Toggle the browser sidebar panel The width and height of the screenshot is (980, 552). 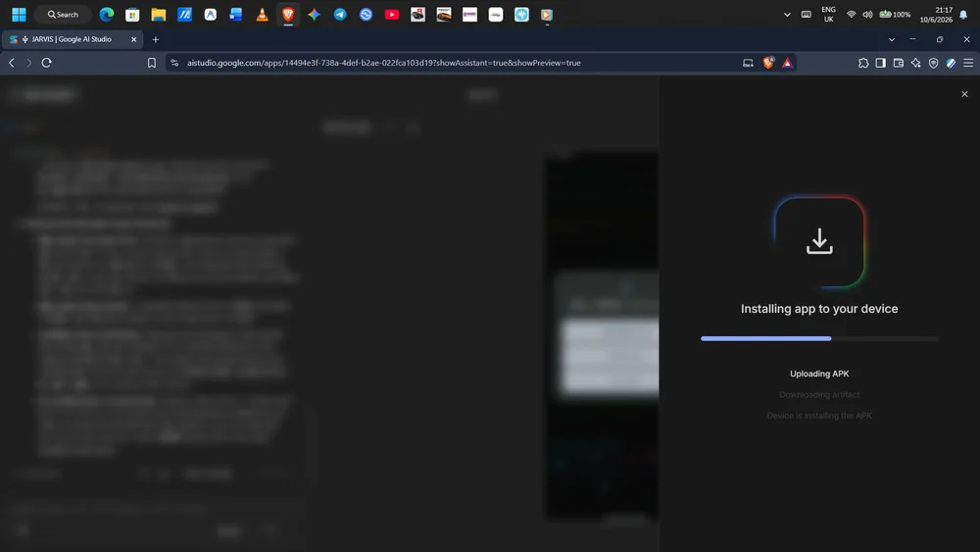(x=880, y=63)
